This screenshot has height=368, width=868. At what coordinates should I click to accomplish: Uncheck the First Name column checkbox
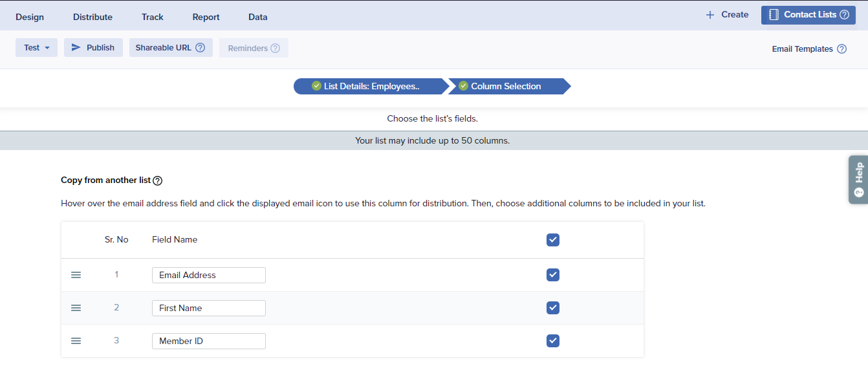552,308
